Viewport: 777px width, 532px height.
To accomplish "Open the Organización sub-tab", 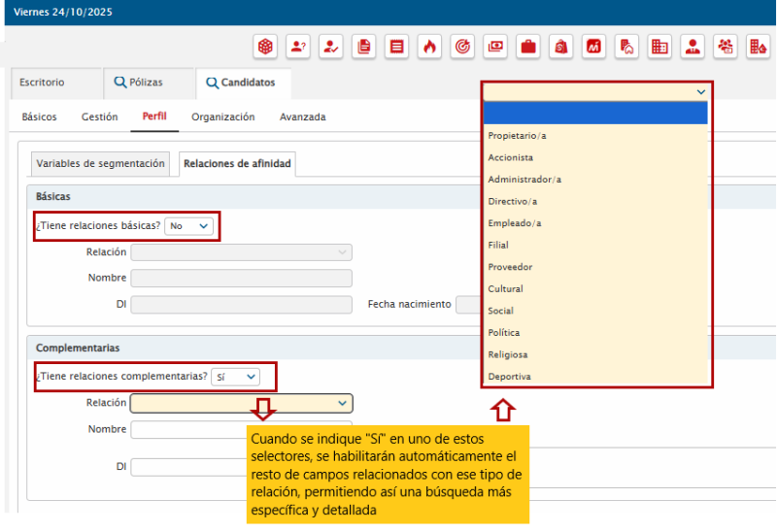I will tap(222, 117).
